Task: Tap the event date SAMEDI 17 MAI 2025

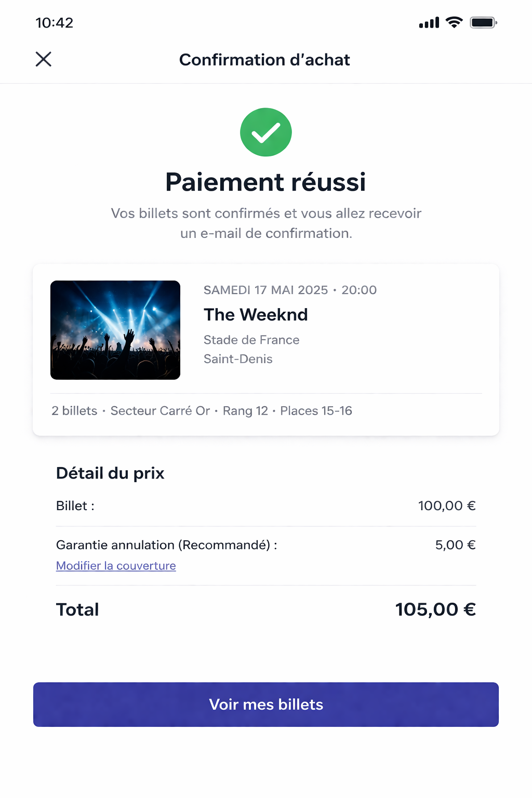Action: point(265,290)
